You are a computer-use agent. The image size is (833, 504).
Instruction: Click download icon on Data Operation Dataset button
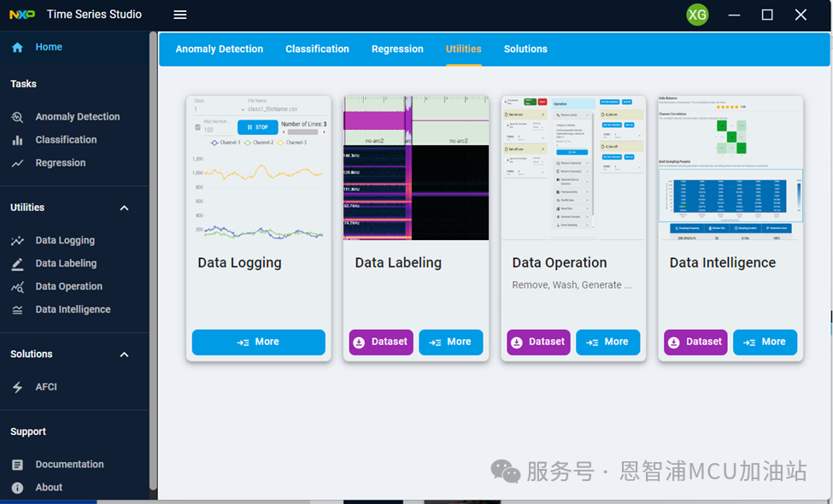[516, 343]
